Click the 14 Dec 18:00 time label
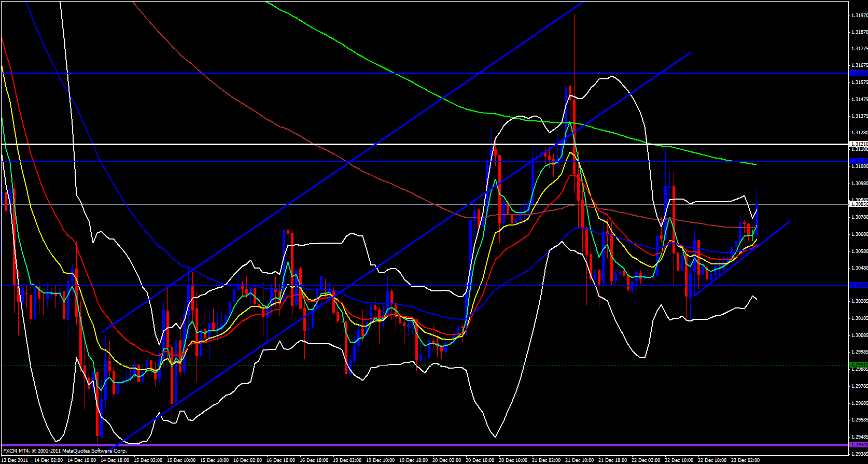This screenshot has width=868, height=464. click(x=115, y=460)
